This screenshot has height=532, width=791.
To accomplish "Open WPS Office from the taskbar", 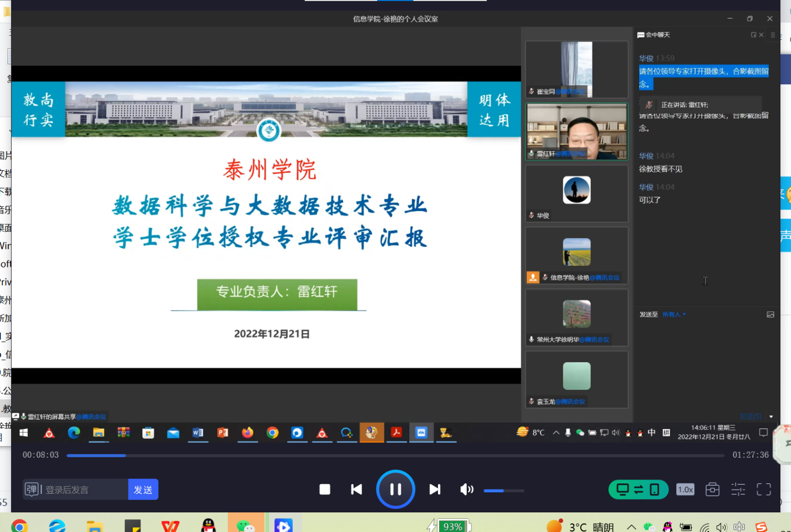I will (x=170, y=526).
